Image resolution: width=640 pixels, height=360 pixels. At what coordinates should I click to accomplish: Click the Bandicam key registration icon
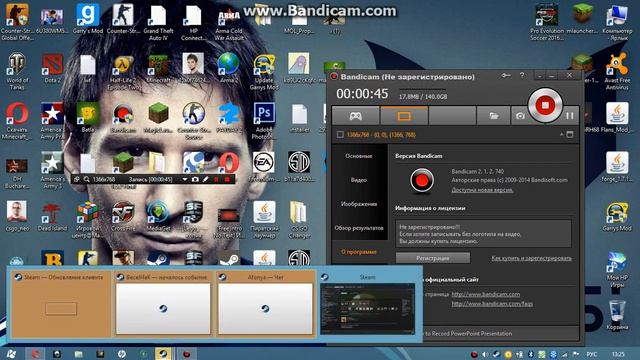click(506, 76)
